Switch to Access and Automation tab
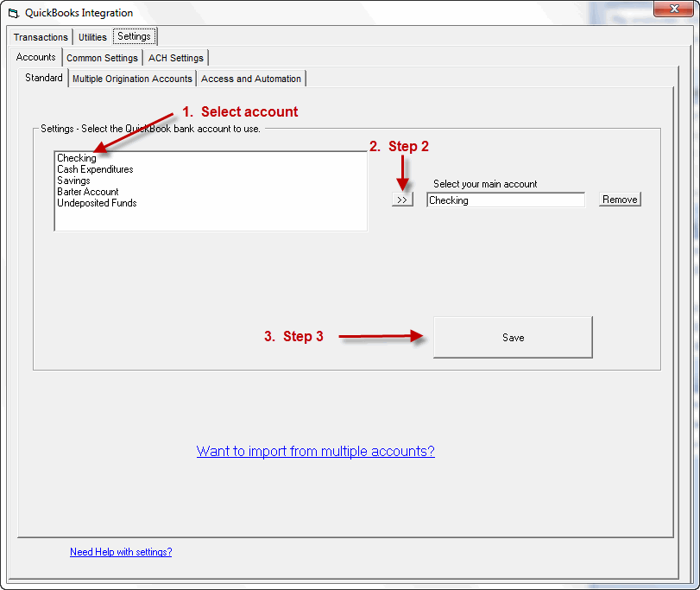Image resolution: width=700 pixels, height=590 pixels. click(x=251, y=79)
